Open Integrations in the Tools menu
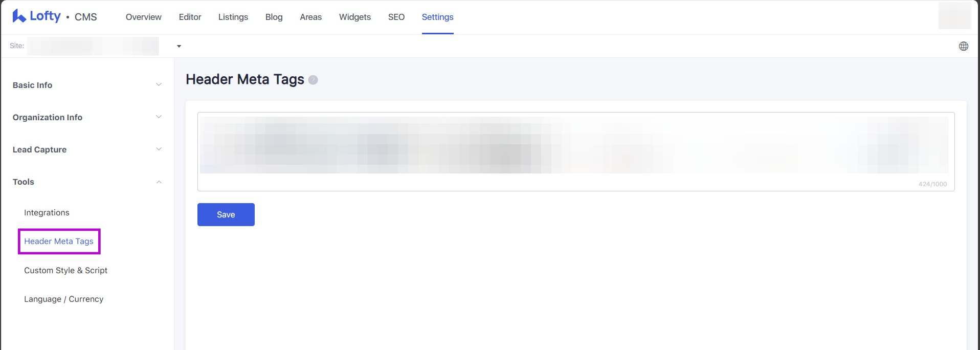 coord(47,212)
